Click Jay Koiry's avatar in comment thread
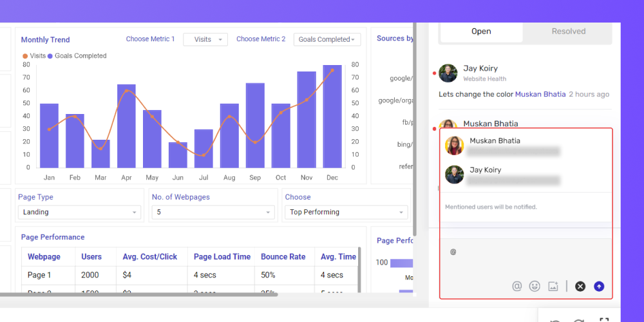This screenshot has height=322, width=644. [x=448, y=73]
